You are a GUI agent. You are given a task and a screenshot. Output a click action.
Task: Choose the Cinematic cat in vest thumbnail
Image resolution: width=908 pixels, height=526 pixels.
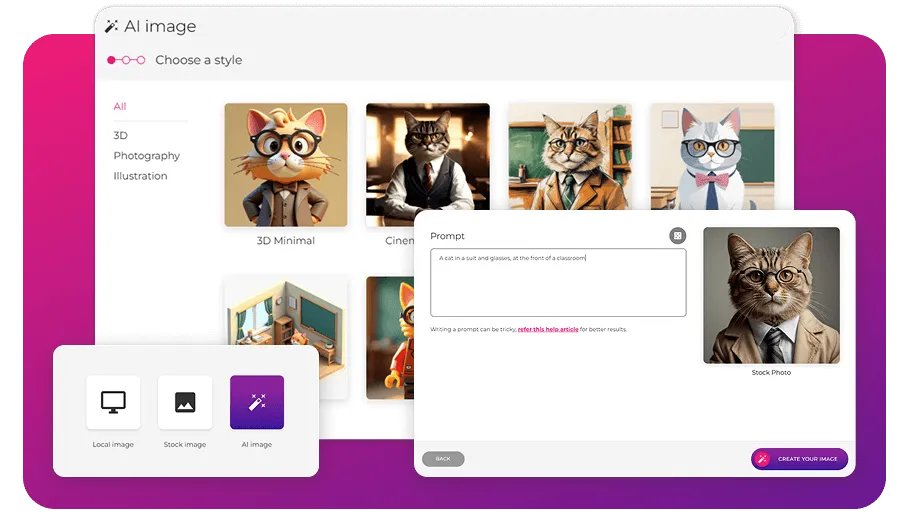[427, 157]
